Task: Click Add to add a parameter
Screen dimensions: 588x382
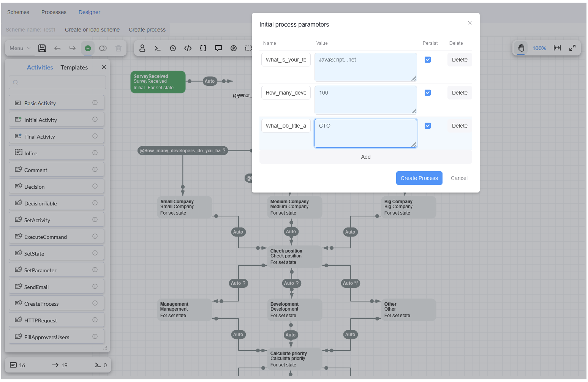Action: 366,157
